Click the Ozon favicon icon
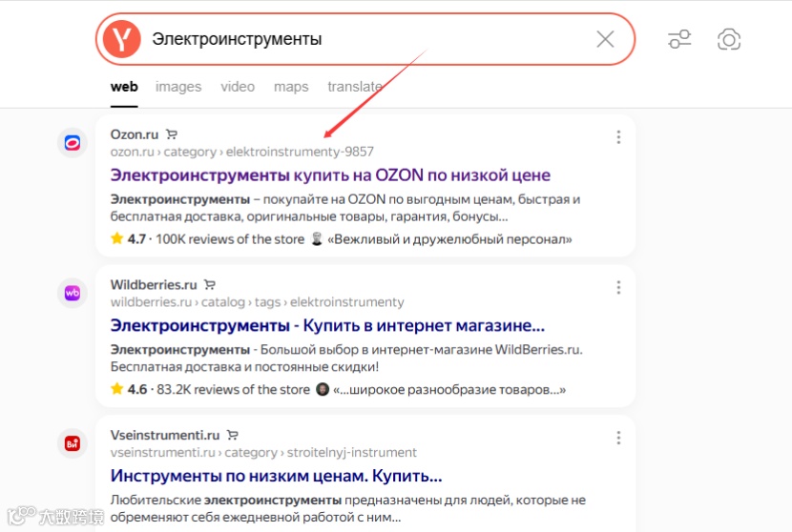This screenshot has height=532, width=792. [73, 143]
